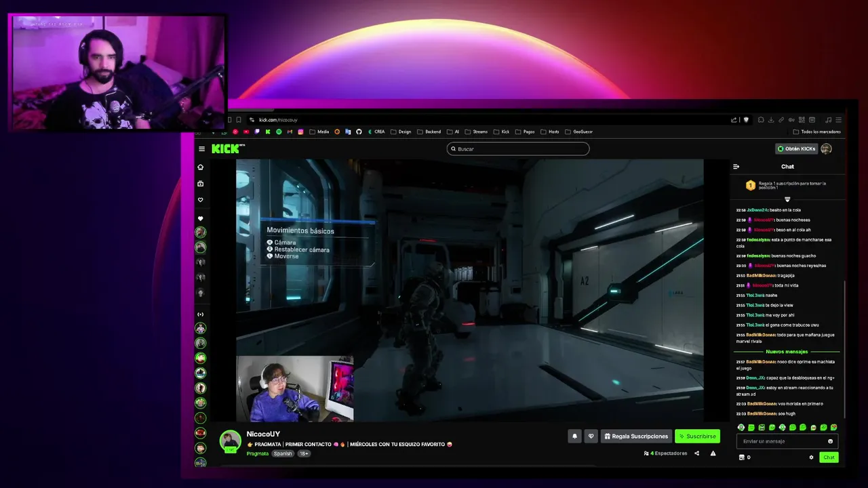
Task: Open the Instagram bookmark icon
Action: [x=300, y=131]
